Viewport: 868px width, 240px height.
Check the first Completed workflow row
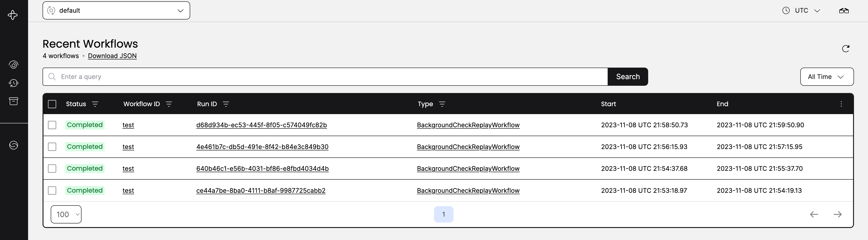tap(52, 125)
